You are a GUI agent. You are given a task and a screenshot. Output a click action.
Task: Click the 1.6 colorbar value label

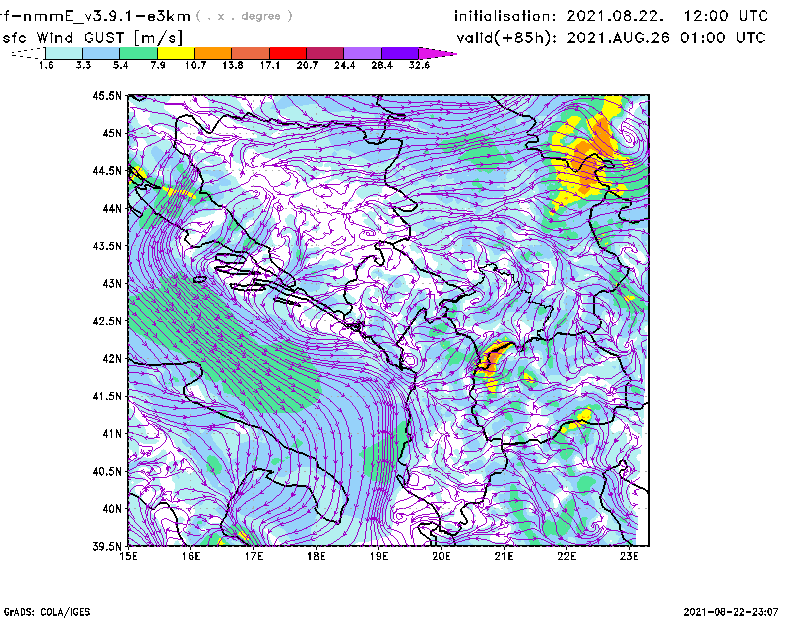click(x=46, y=65)
